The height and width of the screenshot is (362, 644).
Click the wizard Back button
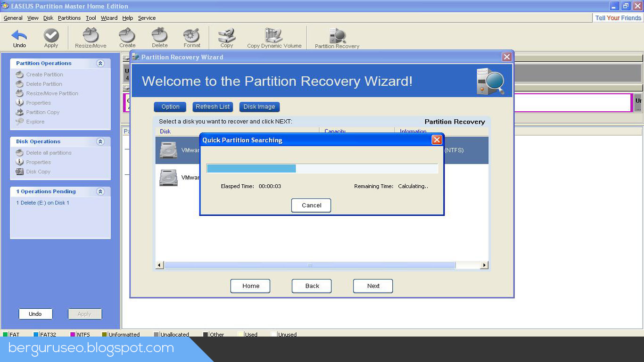coord(312,286)
